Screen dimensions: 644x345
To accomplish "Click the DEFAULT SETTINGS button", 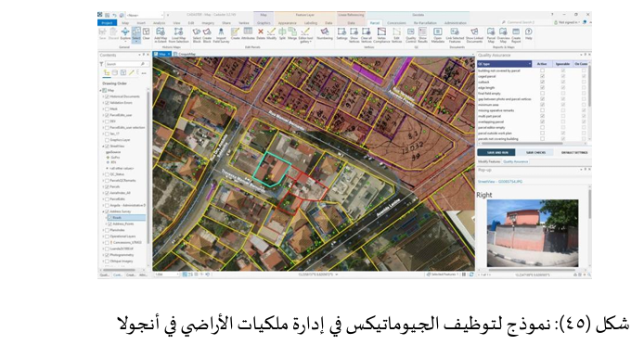I will click(574, 152).
